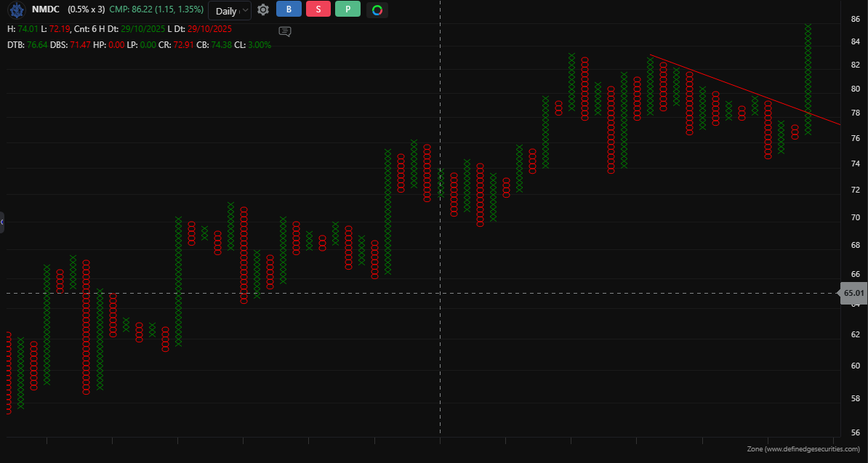This screenshot has height=463, width=868.
Task: Open the Daily timeframe dropdown
Action: (x=230, y=11)
